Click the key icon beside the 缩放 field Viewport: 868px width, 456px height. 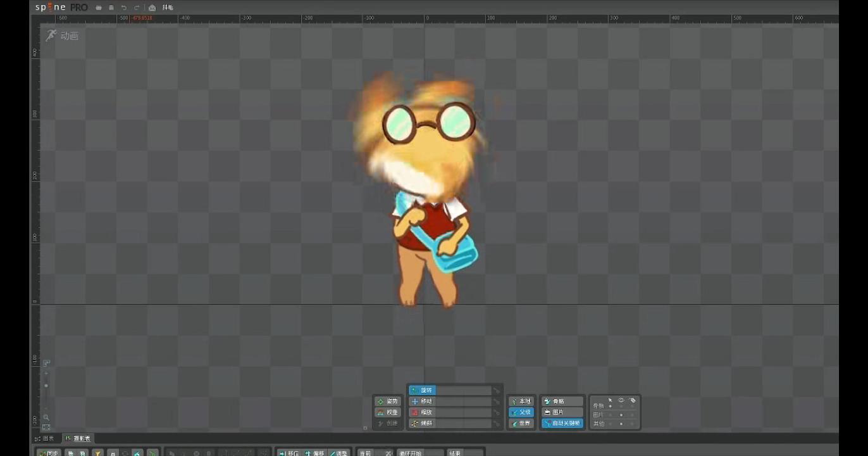497,412
